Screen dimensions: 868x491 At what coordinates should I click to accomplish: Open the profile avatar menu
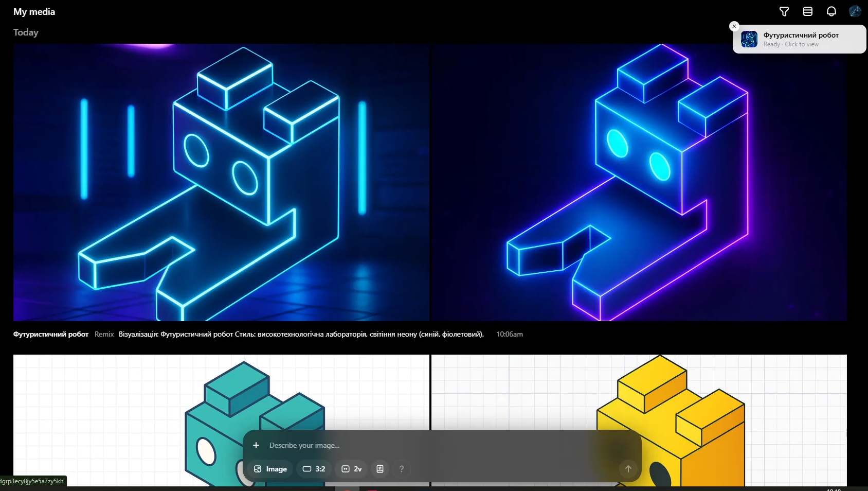[855, 11]
